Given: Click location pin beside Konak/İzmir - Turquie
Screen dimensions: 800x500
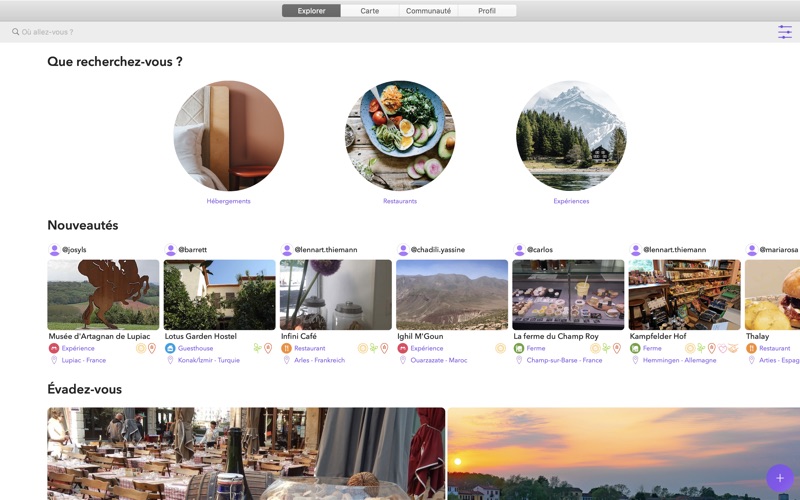Looking at the screenshot, I should pos(170,360).
